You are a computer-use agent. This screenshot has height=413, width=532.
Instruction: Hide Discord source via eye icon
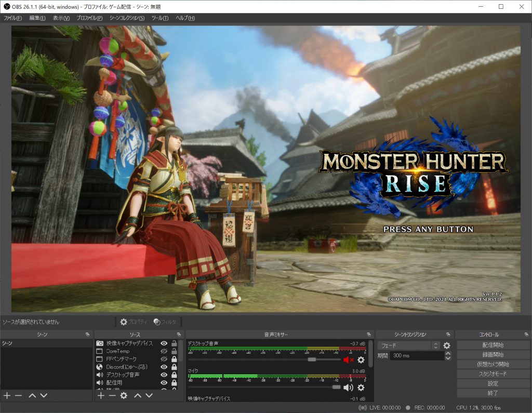(x=164, y=367)
